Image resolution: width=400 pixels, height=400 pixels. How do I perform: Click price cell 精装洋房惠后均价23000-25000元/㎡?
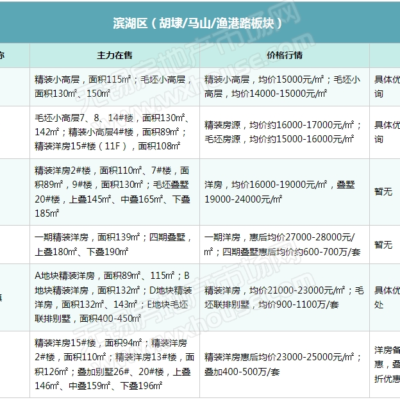[284, 364]
